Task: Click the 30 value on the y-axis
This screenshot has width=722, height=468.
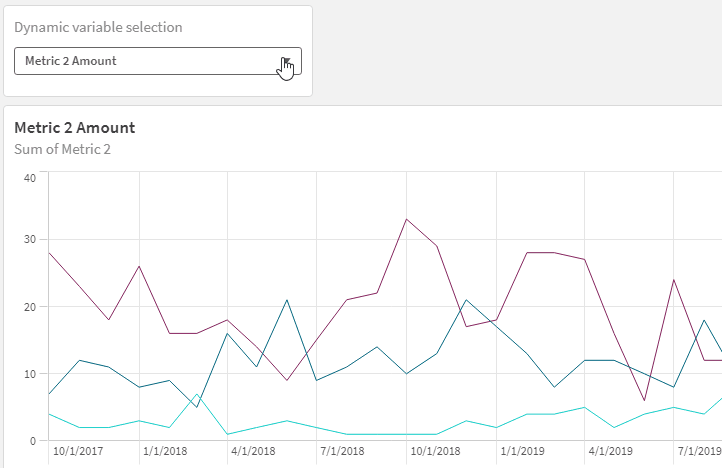Action: (30, 240)
